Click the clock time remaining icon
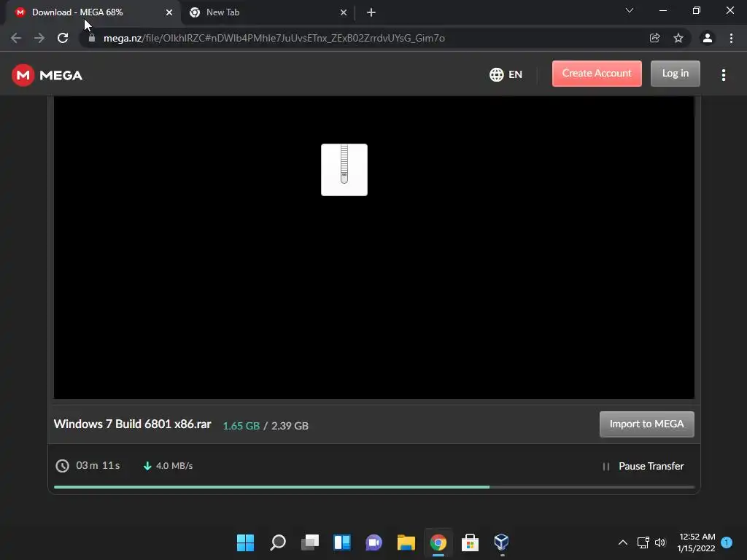 [63, 466]
